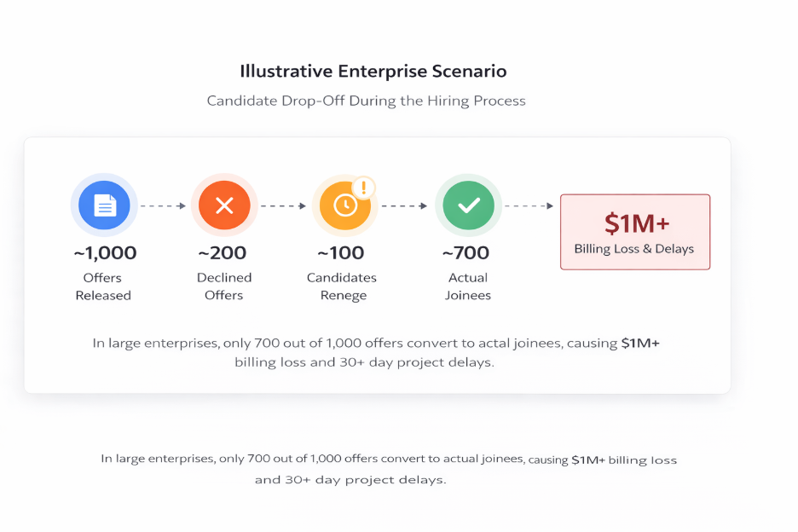Click the exclamation alert badge on clock icon
Screen dimensions: 798x532
(365, 187)
